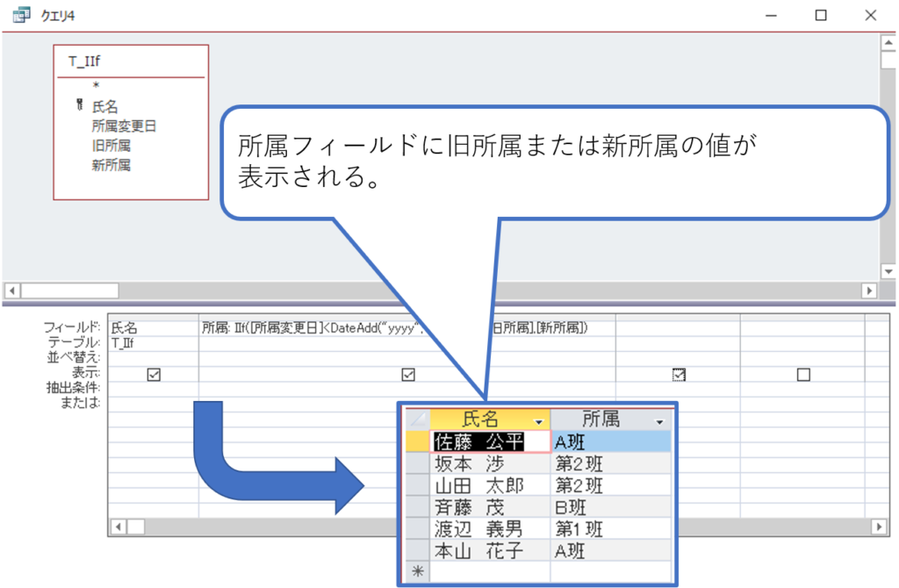Click the T_IIf table title bar

coord(131,61)
